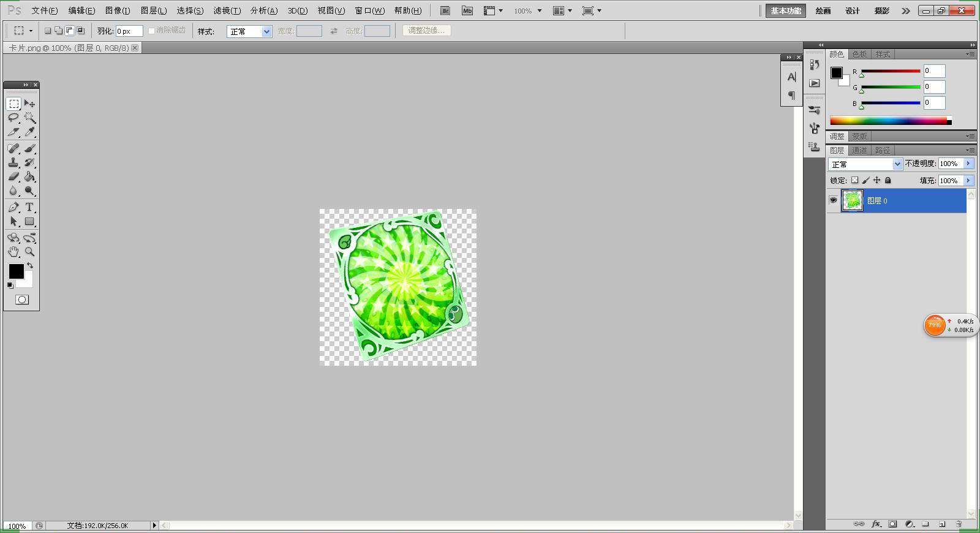980x533 pixels.
Task: Pick the Pen tool
Action: pos(13,207)
